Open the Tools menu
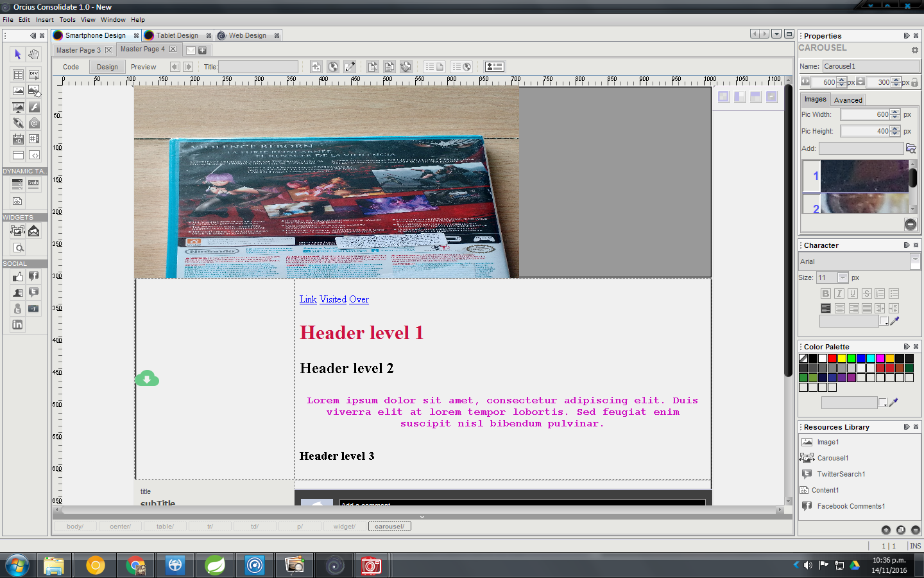The width and height of the screenshot is (924, 578). pyautogui.click(x=67, y=20)
